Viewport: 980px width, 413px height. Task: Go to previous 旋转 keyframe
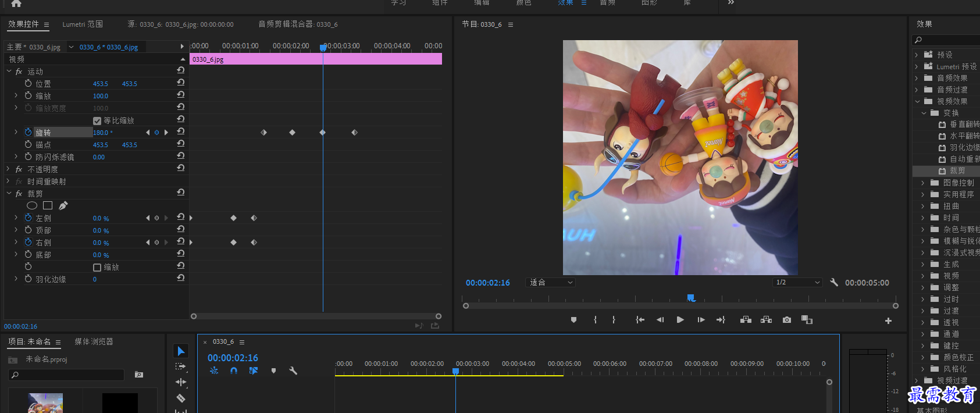click(148, 133)
